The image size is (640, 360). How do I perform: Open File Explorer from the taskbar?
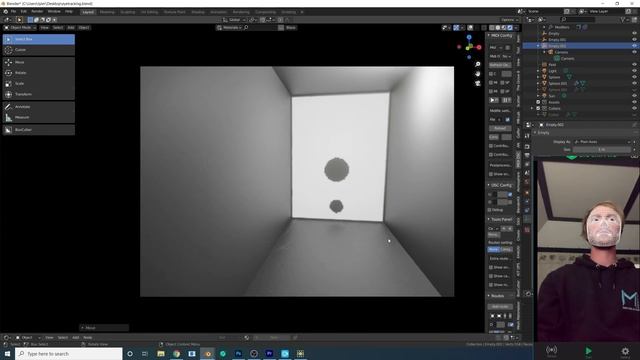(161, 353)
